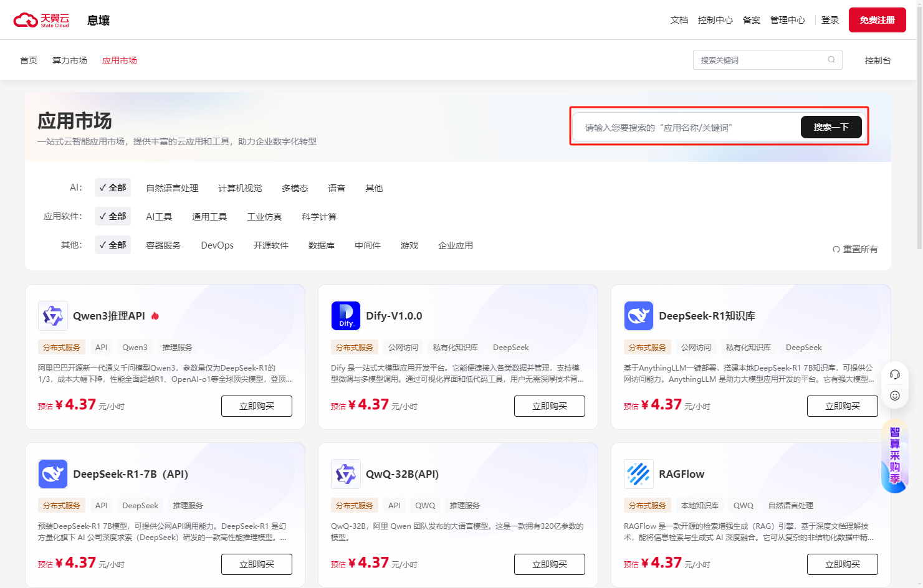923x588 pixels.
Task: Open the 智算采购季 promotion badge
Action: 895,457
